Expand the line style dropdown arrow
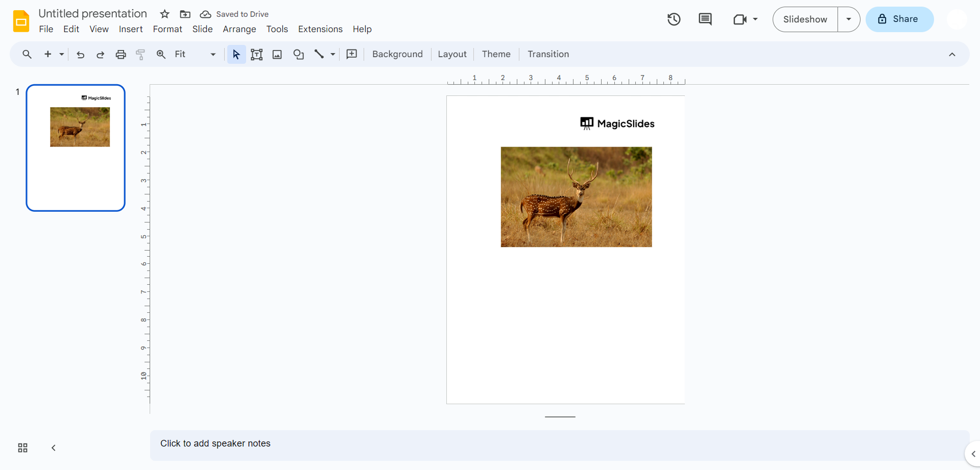 (x=332, y=54)
